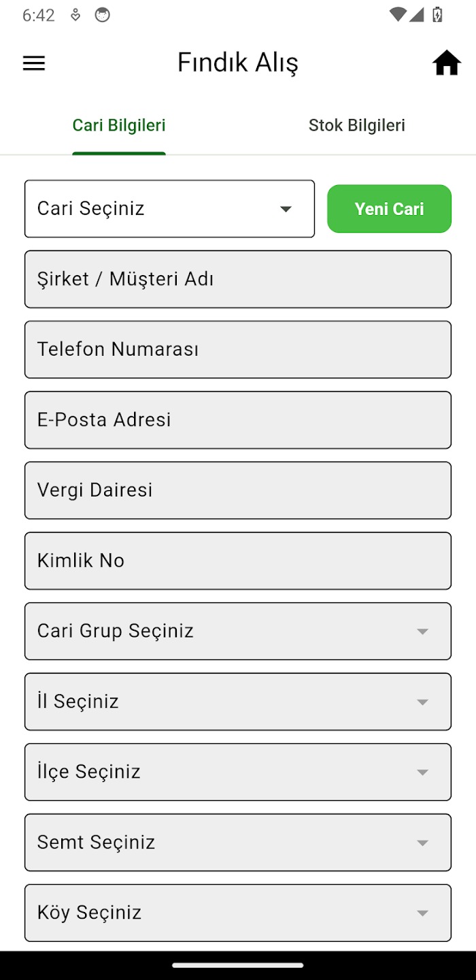Click the Telefon Numarası field

[237, 350]
